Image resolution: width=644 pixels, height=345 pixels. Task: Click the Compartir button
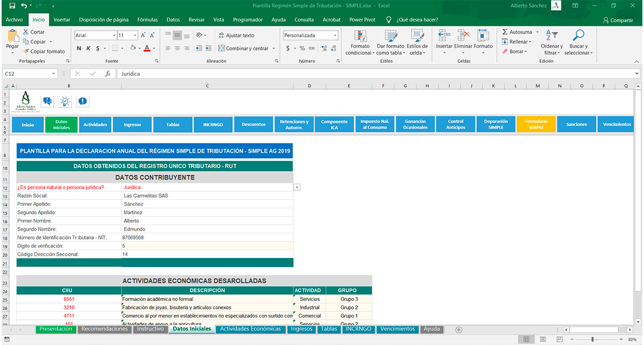point(618,20)
